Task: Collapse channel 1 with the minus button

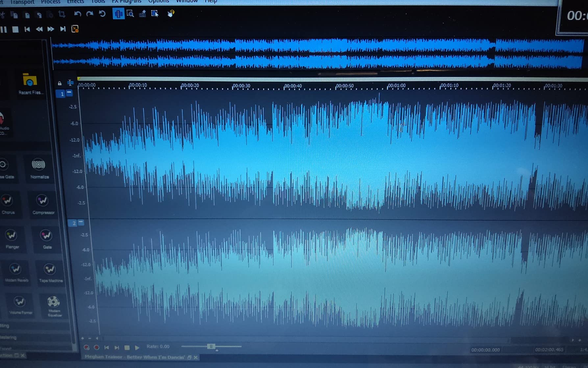Action: click(x=69, y=93)
